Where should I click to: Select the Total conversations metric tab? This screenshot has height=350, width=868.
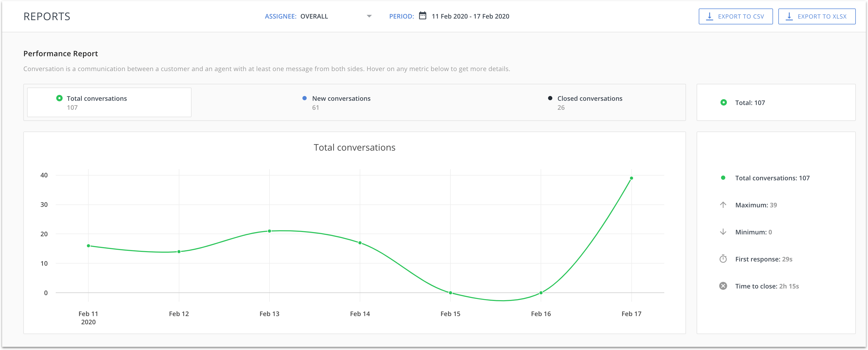click(109, 102)
